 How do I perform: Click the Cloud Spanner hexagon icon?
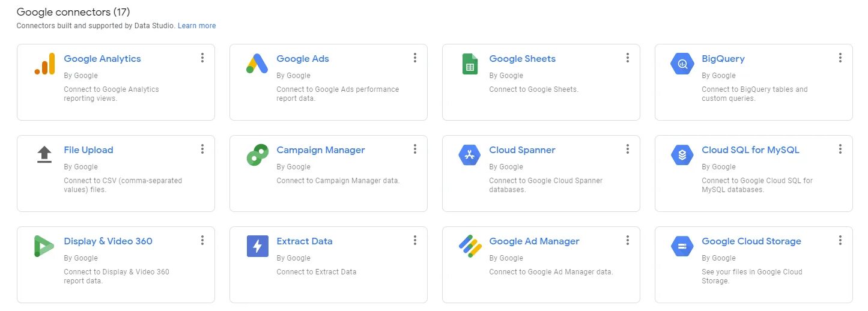(x=470, y=155)
